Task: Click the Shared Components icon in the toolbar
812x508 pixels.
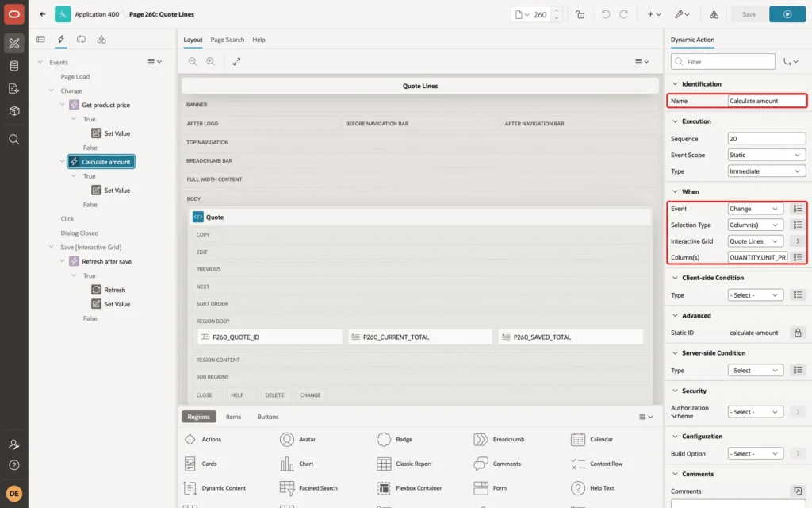Action: (714, 14)
